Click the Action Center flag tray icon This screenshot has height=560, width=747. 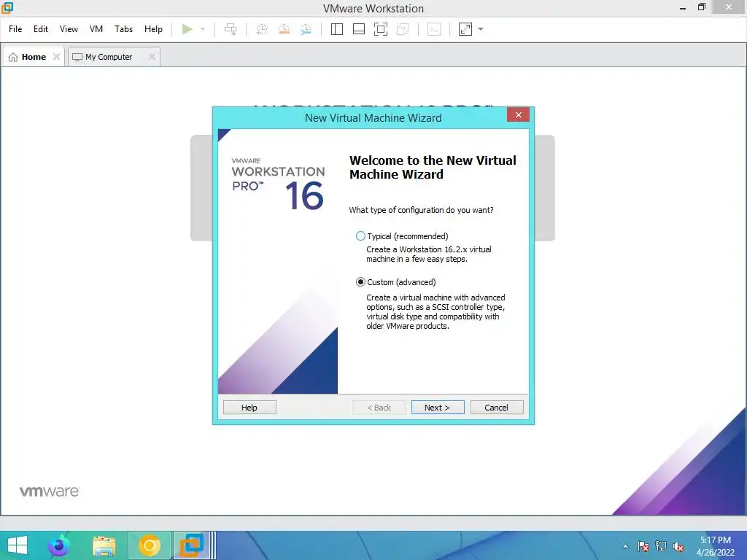click(643, 546)
